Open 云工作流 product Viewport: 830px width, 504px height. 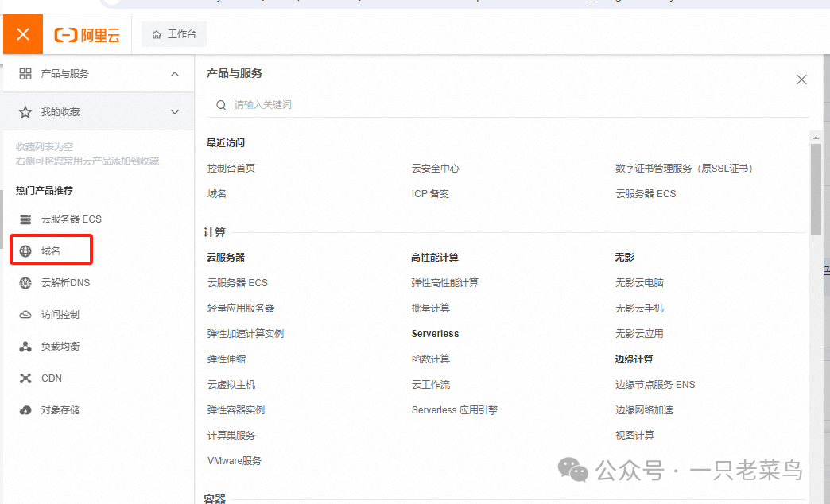431,384
